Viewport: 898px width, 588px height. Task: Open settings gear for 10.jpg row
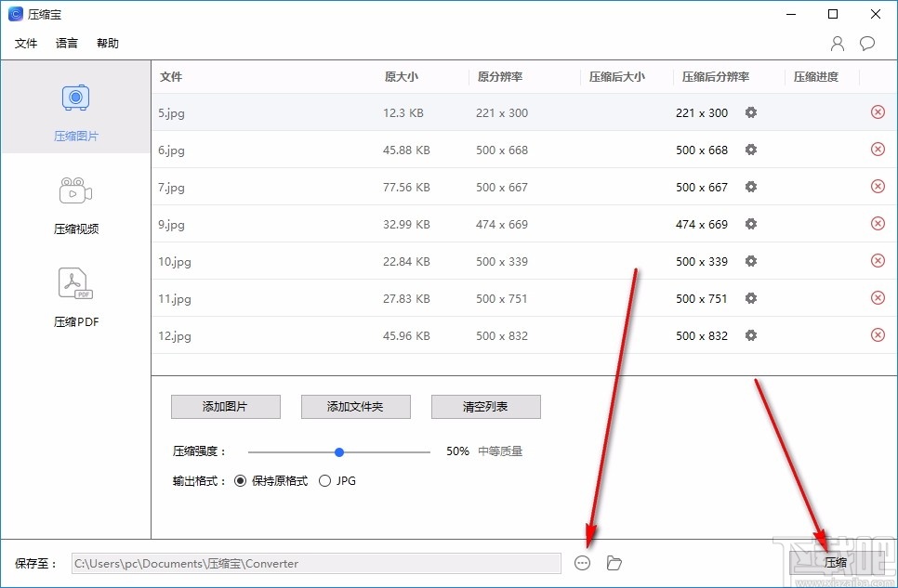[x=750, y=261]
